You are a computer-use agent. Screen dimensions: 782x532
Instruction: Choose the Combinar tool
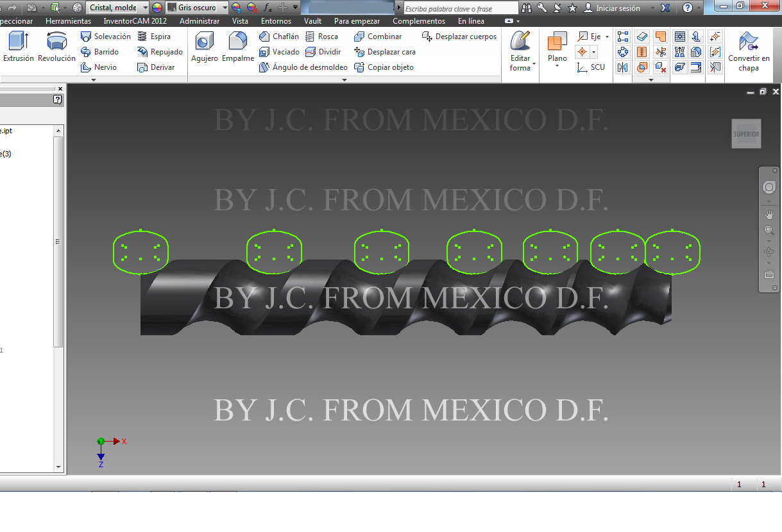coord(378,37)
